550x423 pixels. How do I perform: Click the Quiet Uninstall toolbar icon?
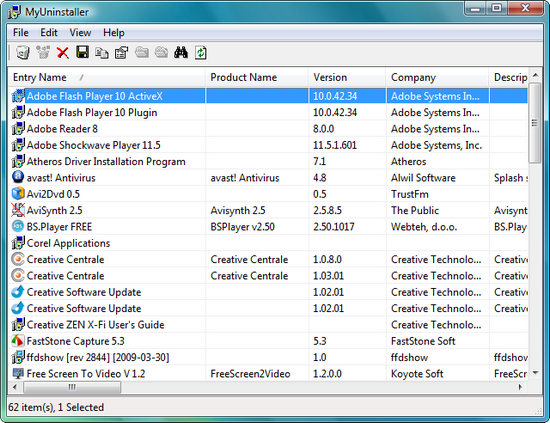[x=43, y=53]
